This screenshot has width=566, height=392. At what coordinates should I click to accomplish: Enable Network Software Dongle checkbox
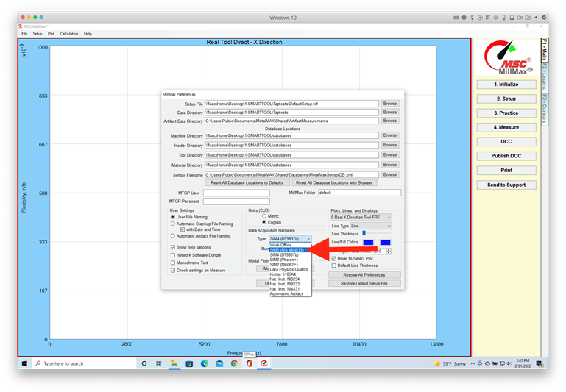coord(173,255)
